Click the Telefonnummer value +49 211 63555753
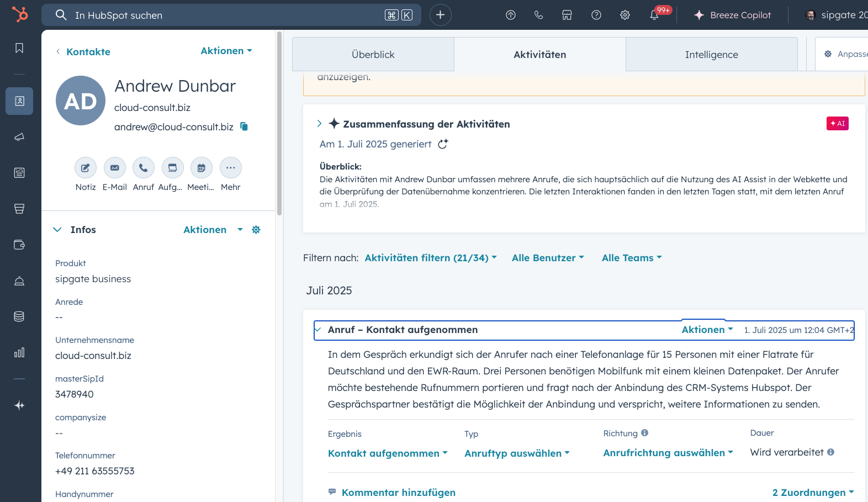 (95, 471)
